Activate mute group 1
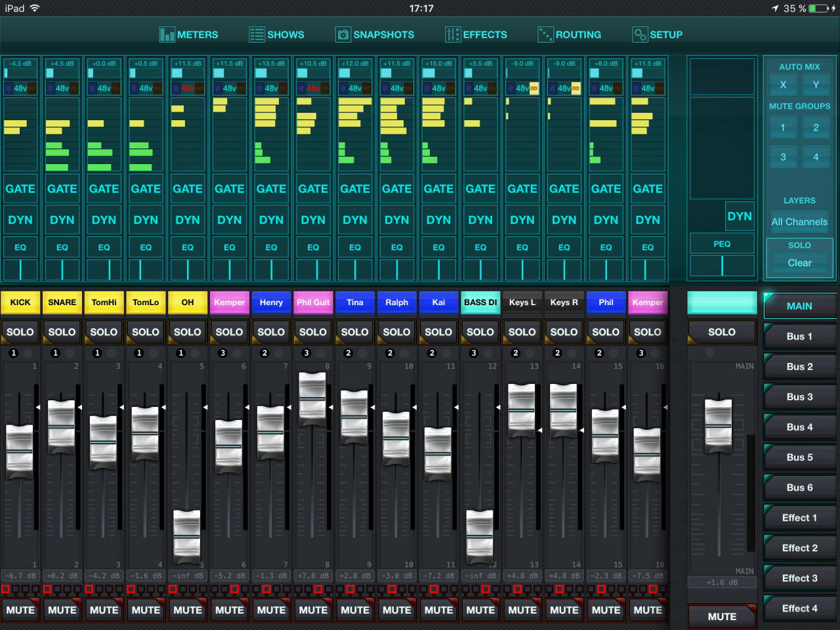Viewport: 840px width, 630px height. (x=783, y=127)
